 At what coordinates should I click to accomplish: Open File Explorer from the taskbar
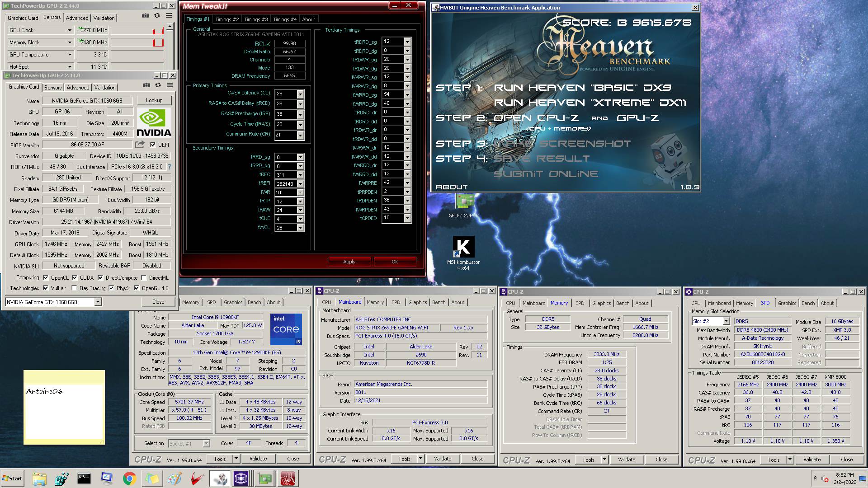pyautogui.click(x=39, y=479)
